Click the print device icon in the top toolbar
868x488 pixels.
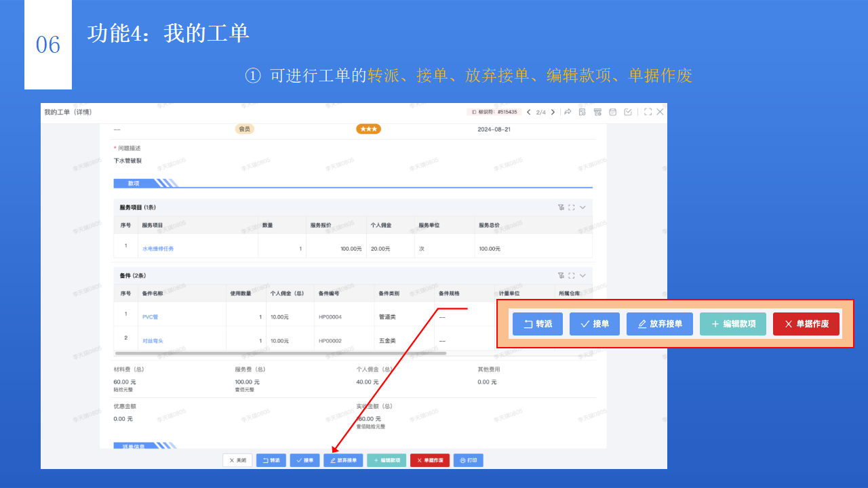tap(598, 111)
